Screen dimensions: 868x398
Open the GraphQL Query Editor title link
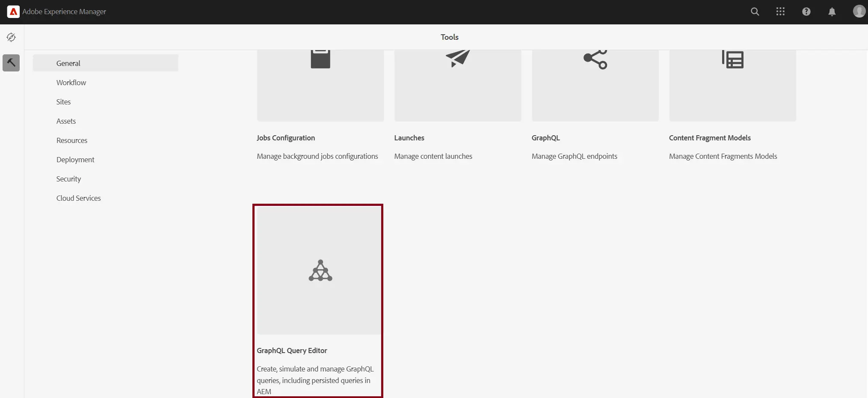[292, 350]
